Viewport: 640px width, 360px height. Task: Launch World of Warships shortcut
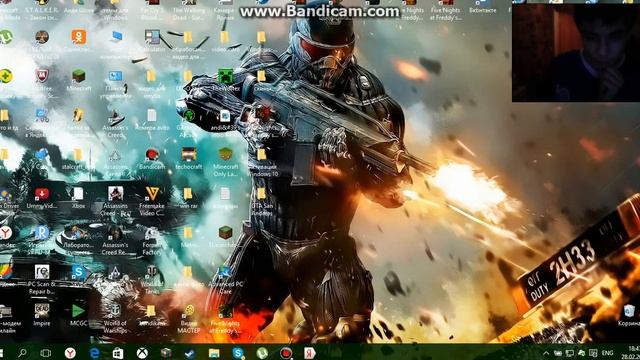(115, 318)
